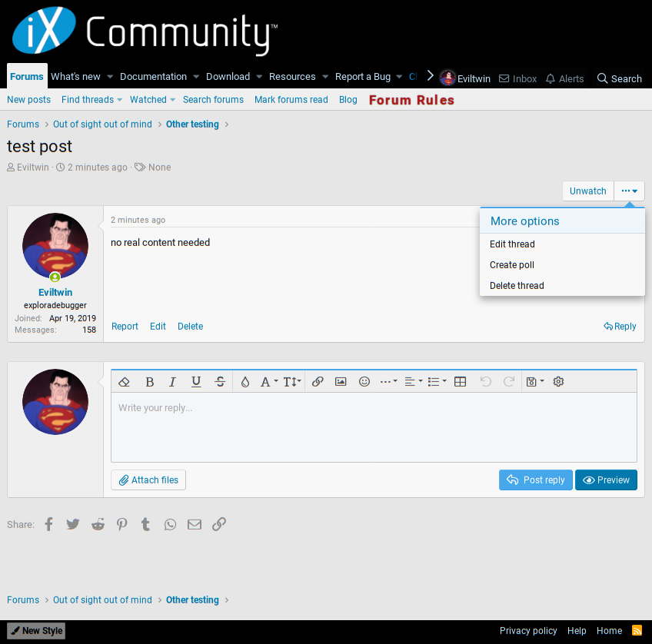Open Search forums sub-navigation link
Viewport: 652px width, 644px height.
[x=213, y=100]
